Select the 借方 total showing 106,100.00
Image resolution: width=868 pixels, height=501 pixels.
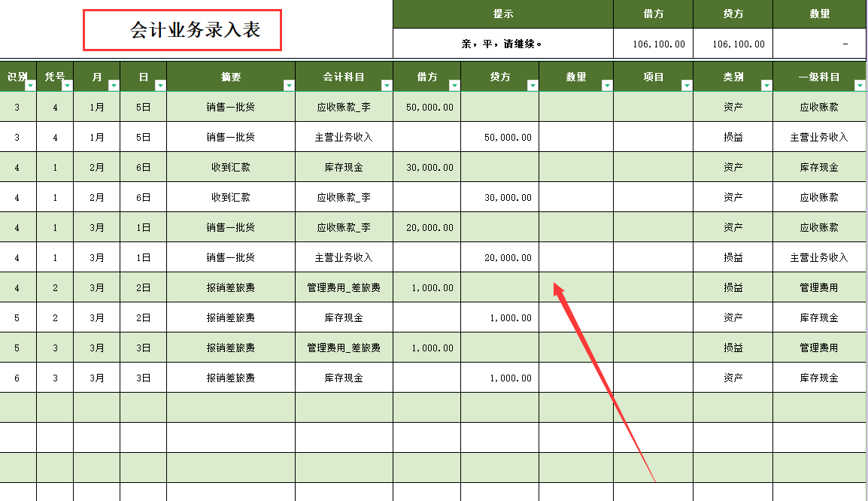coord(653,43)
